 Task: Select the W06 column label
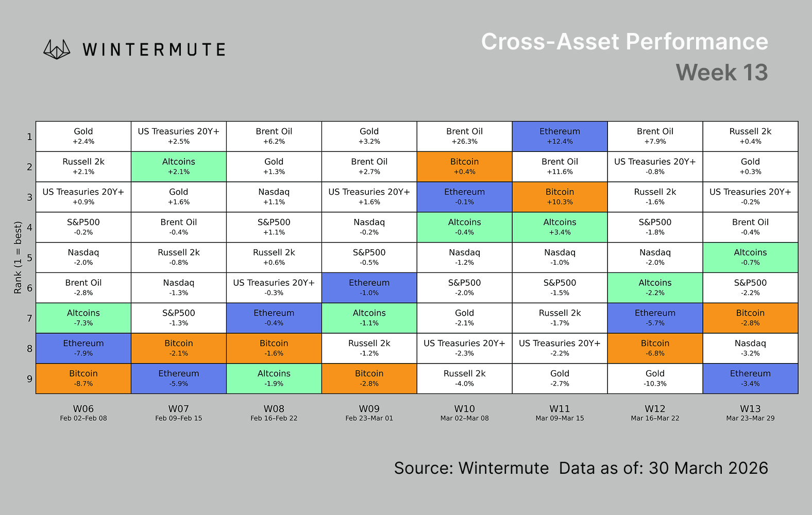[83, 409]
